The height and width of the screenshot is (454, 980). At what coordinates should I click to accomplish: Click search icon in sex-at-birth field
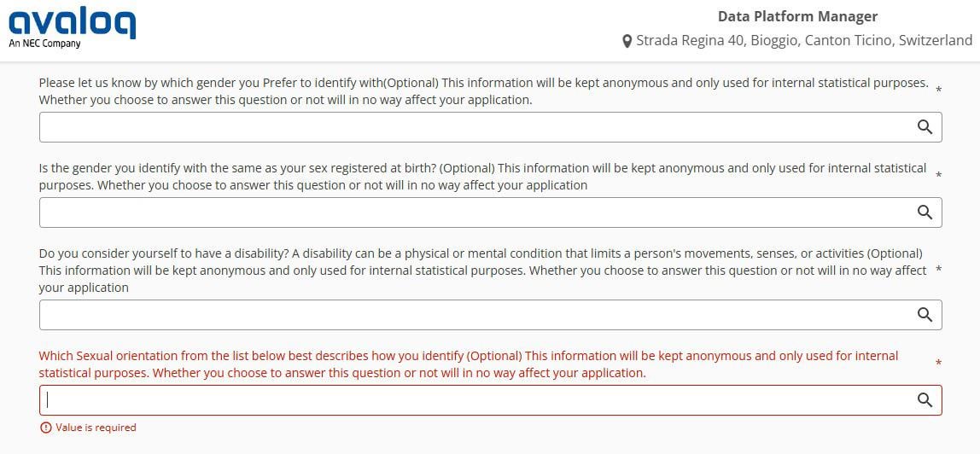[x=925, y=212]
